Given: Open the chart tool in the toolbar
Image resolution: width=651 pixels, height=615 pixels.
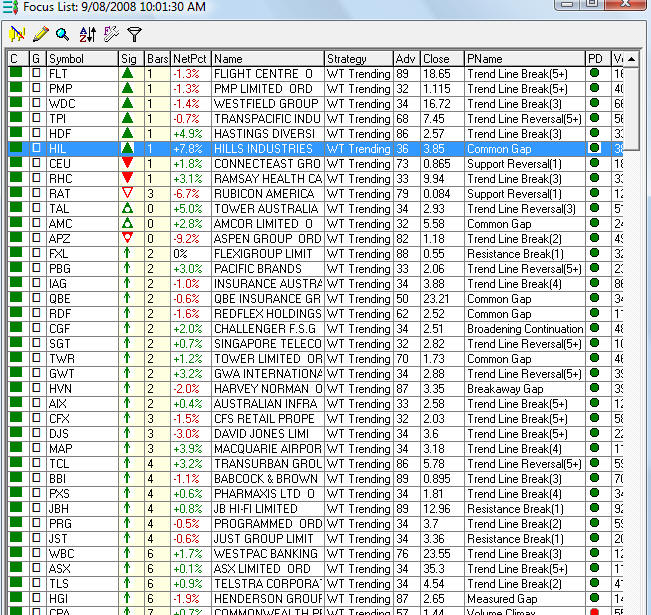Looking at the screenshot, I should (17, 34).
